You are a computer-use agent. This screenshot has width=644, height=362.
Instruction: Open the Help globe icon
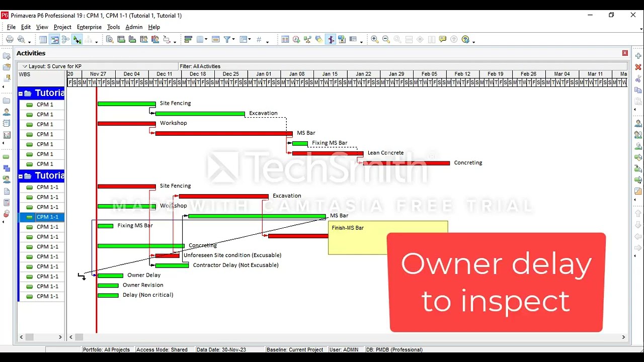465,39
